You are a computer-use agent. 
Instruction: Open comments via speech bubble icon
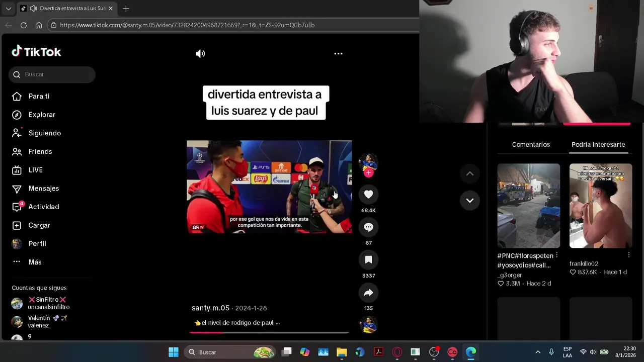(x=368, y=227)
